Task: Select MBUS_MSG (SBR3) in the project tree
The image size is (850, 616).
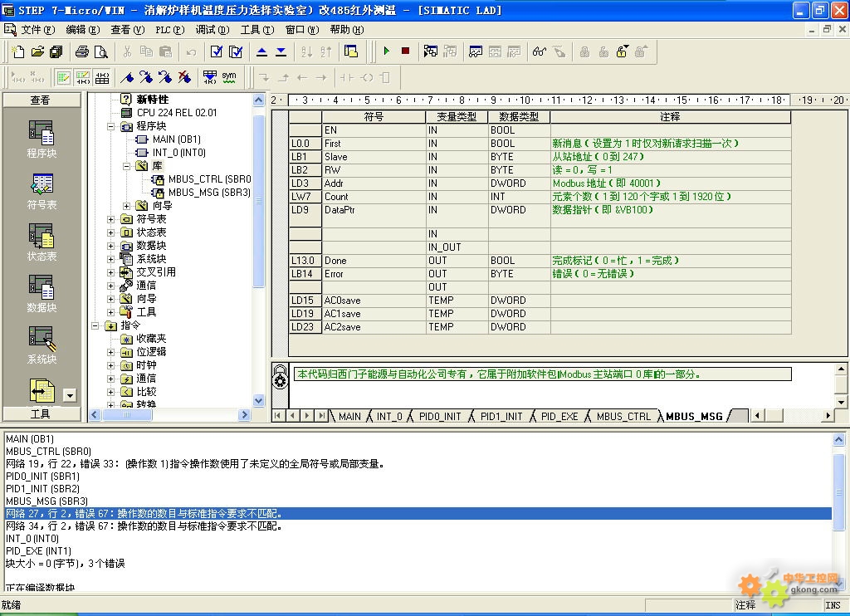Action: (x=209, y=193)
